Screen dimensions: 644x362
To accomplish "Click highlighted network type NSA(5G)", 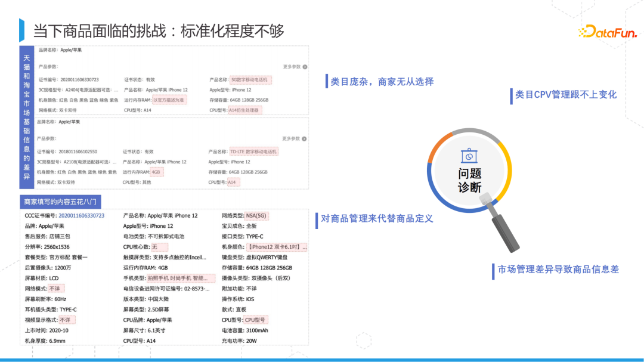I will tap(256, 216).
